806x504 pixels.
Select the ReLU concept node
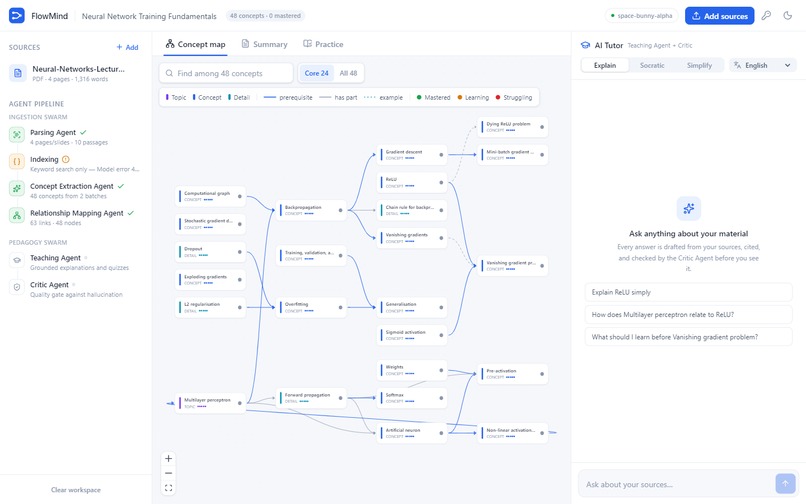pyautogui.click(x=412, y=182)
